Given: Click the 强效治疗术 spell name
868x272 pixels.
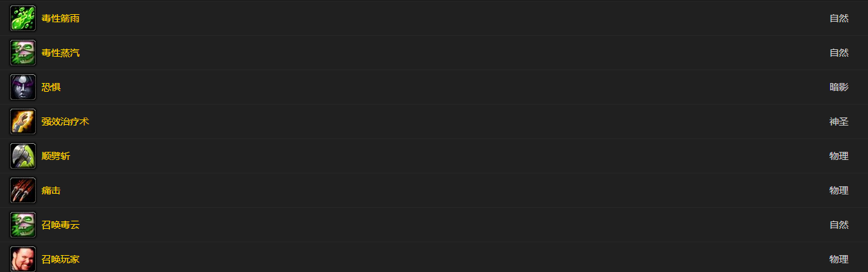Looking at the screenshot, I should 65,121.
